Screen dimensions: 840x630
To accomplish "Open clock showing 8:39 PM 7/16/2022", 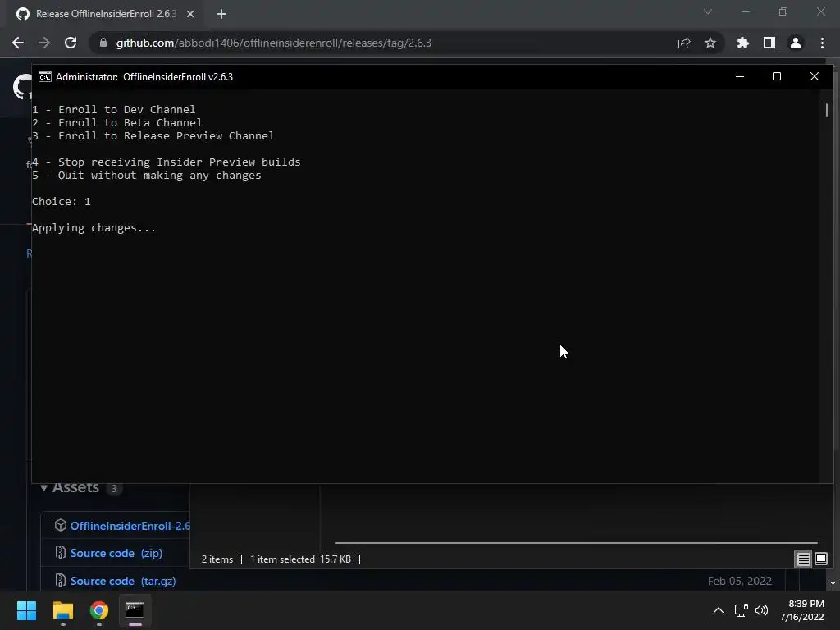I will (801, 610).
